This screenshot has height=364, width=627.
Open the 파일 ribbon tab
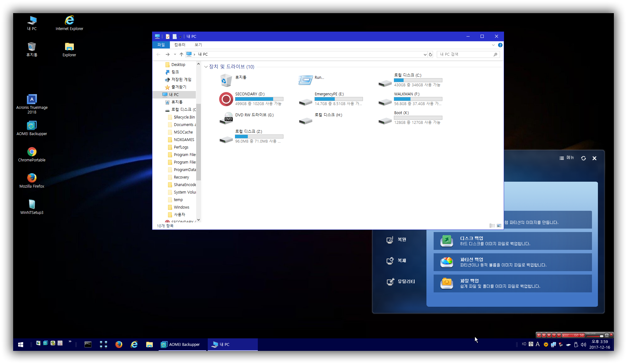pos(161,45)
